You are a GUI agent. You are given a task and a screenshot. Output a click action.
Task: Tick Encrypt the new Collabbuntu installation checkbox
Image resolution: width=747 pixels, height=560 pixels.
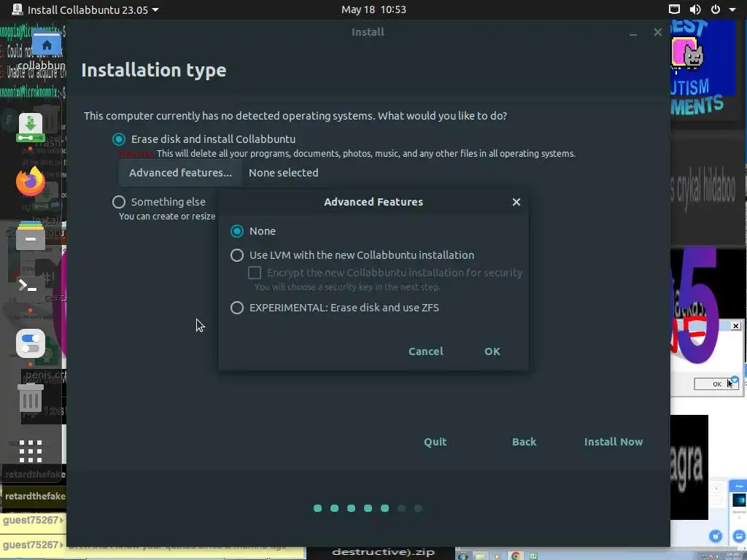tap(255, 273)
